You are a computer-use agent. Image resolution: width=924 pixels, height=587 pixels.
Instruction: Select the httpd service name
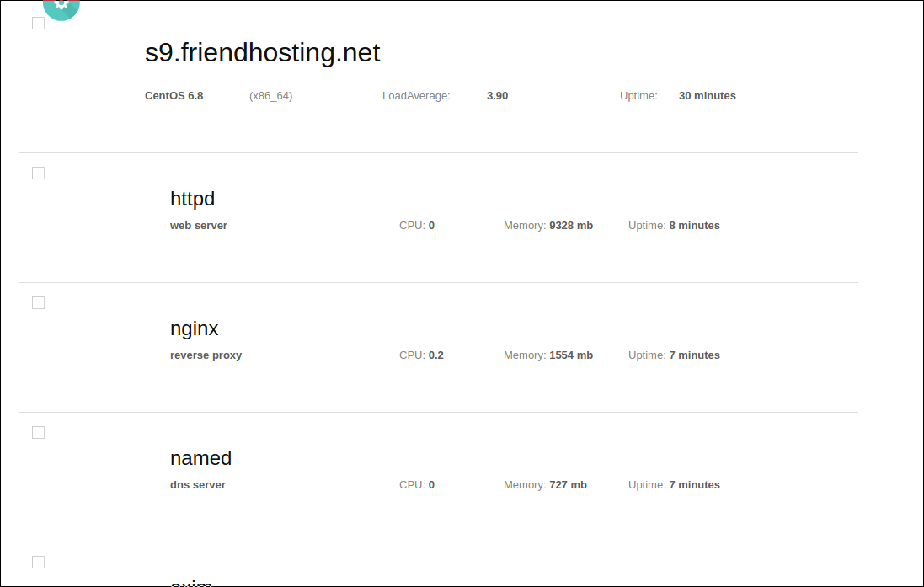click(x=192, y=200)
